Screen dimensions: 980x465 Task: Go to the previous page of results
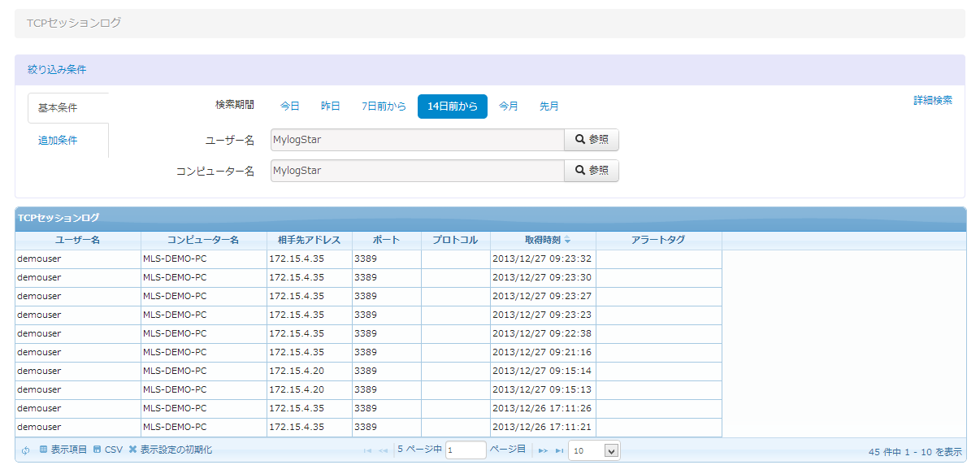click(x=384, y=450)
